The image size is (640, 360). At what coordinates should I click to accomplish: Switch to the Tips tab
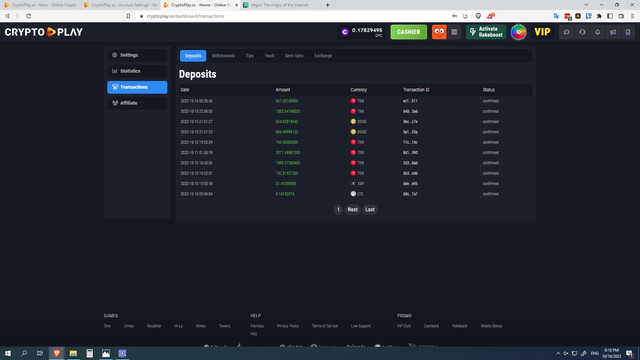point(250,56)
